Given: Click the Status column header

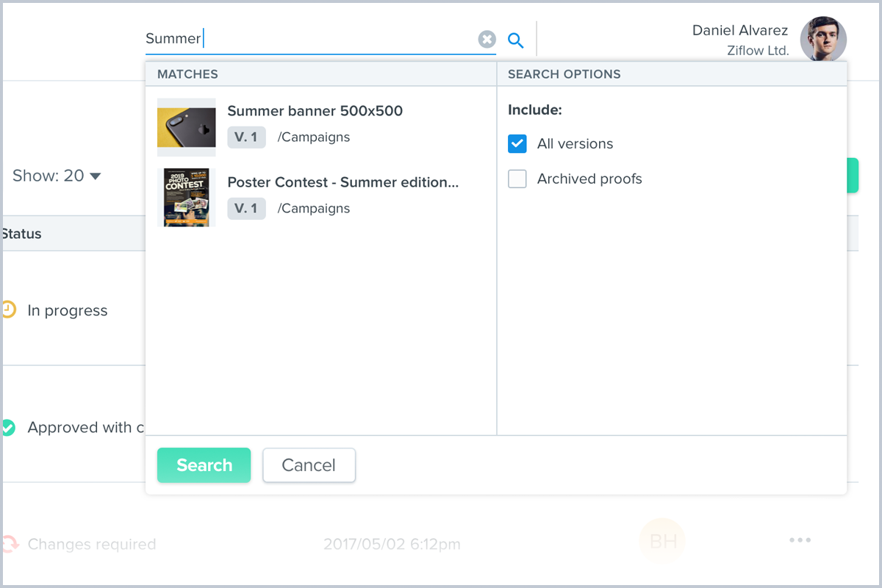Looking at the screenshot, I should point(22,234).
